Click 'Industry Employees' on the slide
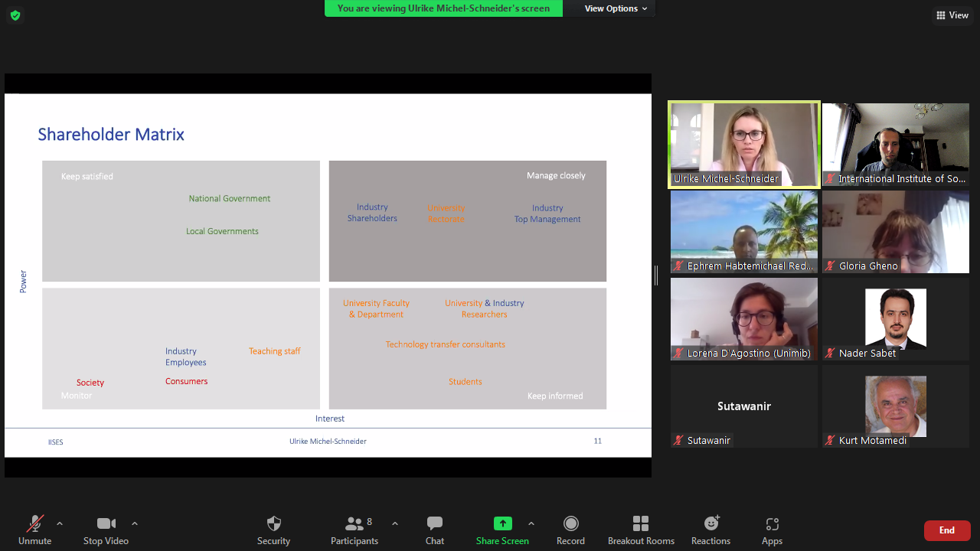Viewport: 980px width, 551px height. pos(186,357)
